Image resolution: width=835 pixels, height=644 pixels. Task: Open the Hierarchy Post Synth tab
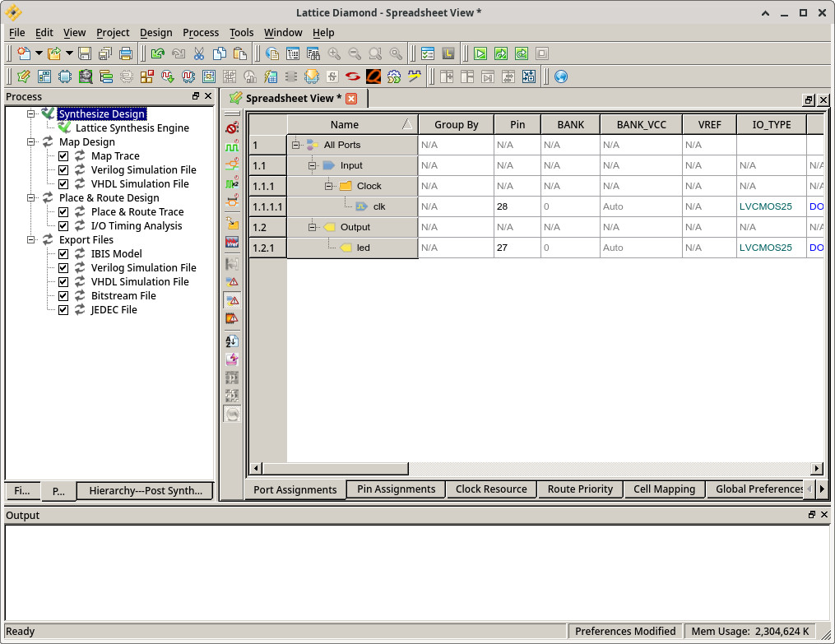[x=146, y=491]
